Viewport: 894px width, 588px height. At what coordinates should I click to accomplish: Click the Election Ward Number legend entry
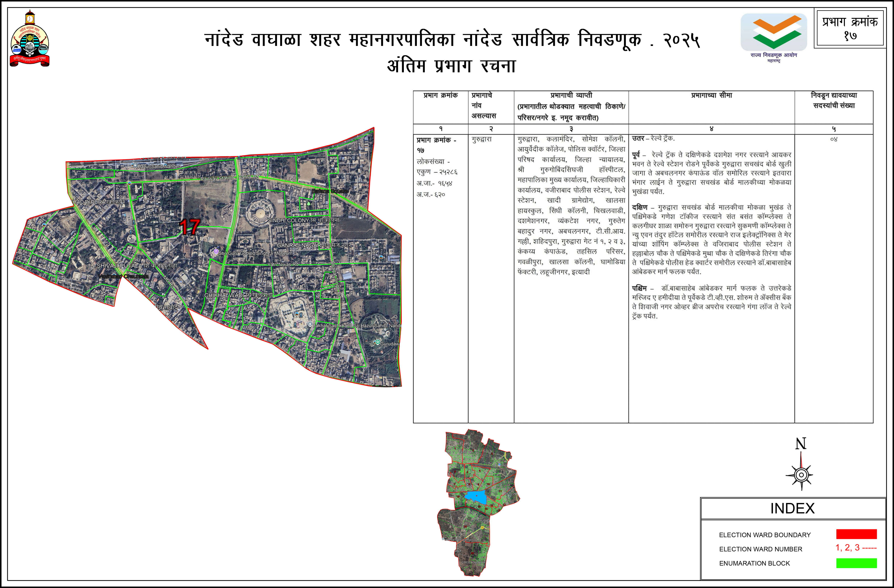tap(760, 549)
